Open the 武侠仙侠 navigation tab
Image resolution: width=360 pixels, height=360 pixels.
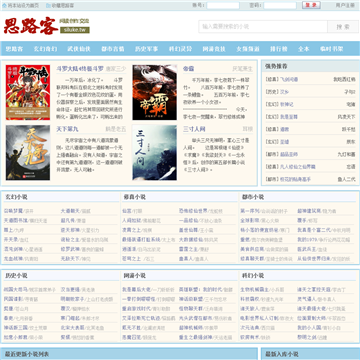79,49
